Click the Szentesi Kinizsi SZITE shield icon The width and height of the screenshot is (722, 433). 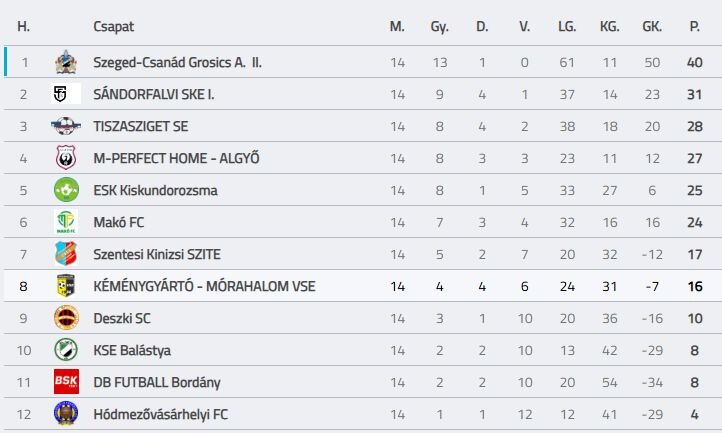66,253
